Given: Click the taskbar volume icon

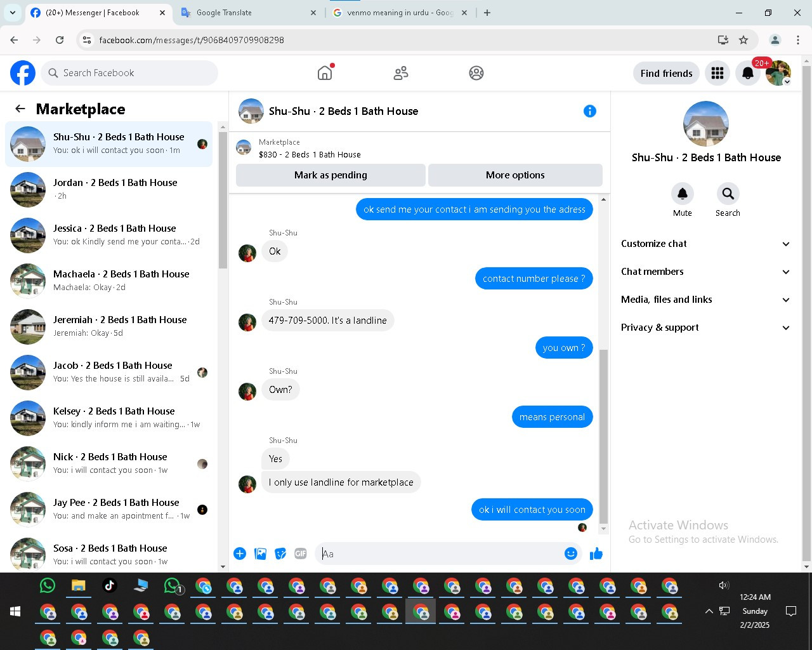Looking at the screenshot, I should click(724, 585).
